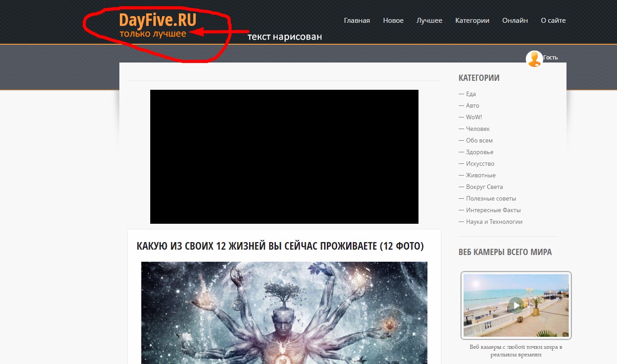Viewport: 617px width, 364px height.
Task: Choose the Здоровье category
Action: click(x=480, y=152)
